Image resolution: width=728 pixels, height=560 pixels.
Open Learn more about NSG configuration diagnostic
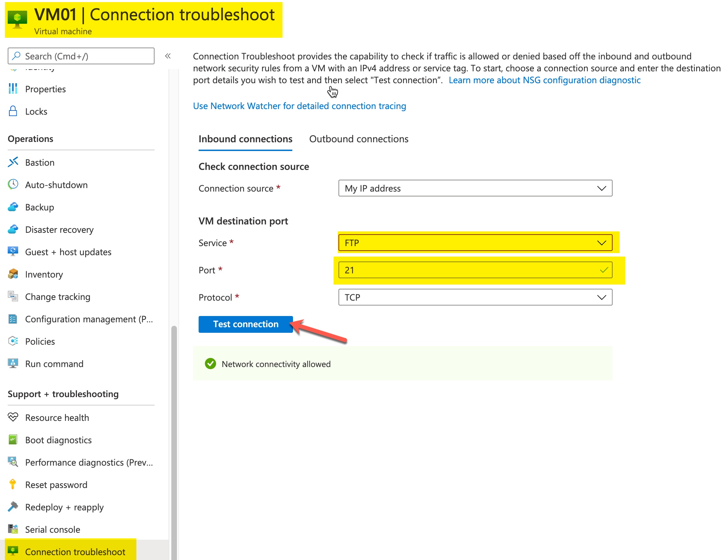(544, 80)
